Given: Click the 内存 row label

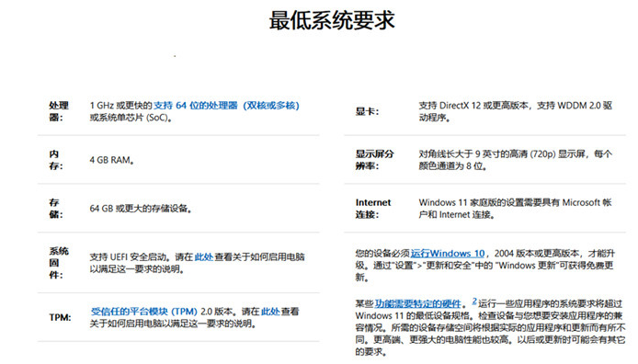Looking at the screenshot, I should tap(56, 160).
